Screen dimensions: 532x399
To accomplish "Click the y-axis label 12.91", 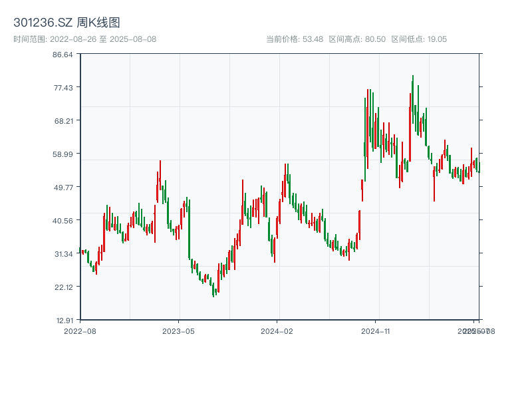I will pos(65,321).
